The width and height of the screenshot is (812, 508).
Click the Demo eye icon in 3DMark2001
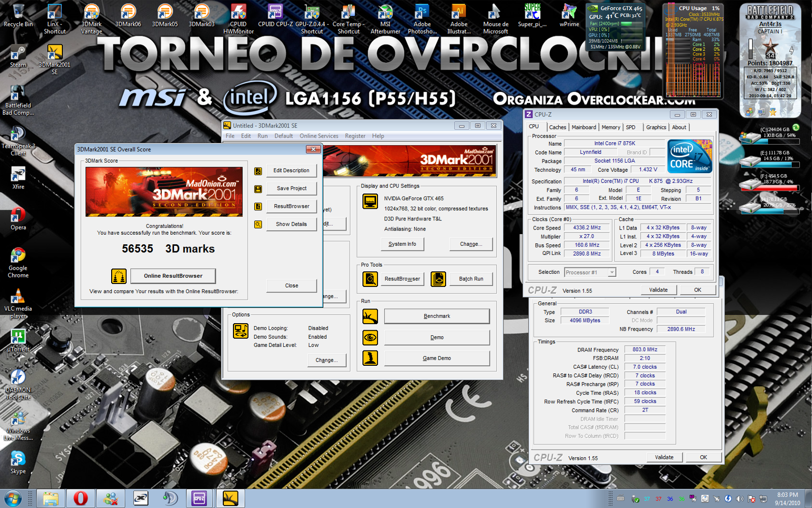coord(370,337)
